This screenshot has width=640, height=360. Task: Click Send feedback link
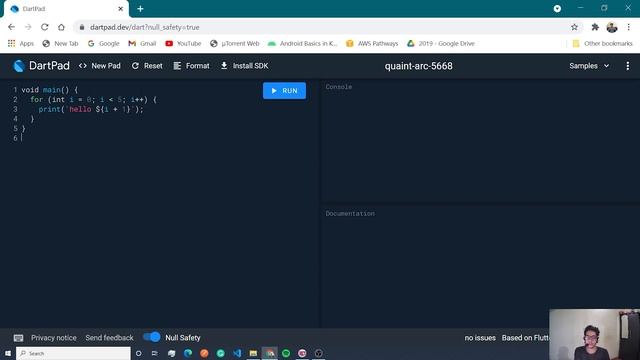[x=109, y=338]
